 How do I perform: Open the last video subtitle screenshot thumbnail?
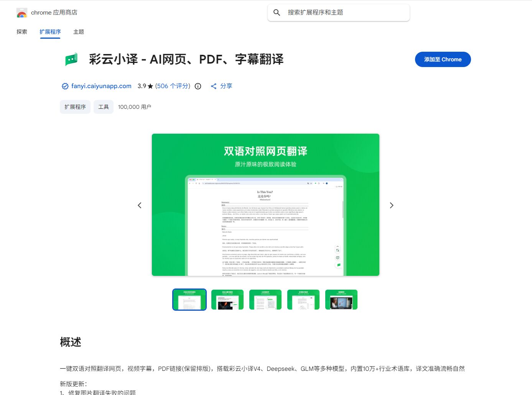341,299
